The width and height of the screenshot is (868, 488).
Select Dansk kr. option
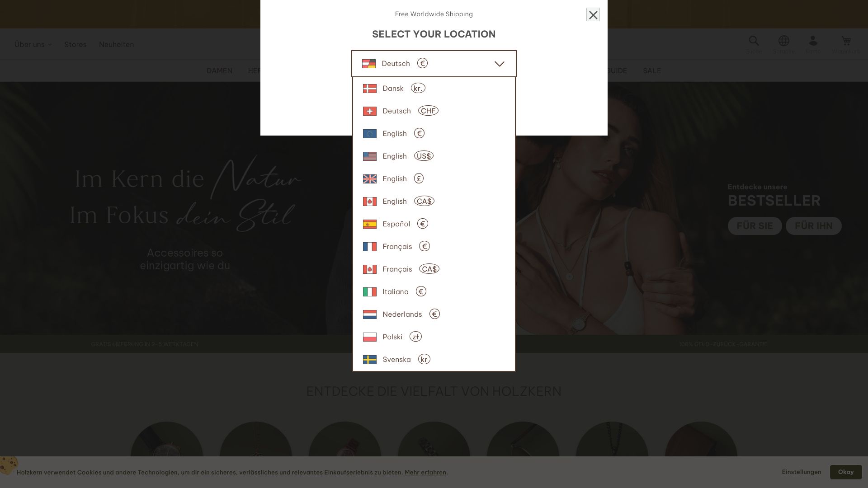pos(434,89)
